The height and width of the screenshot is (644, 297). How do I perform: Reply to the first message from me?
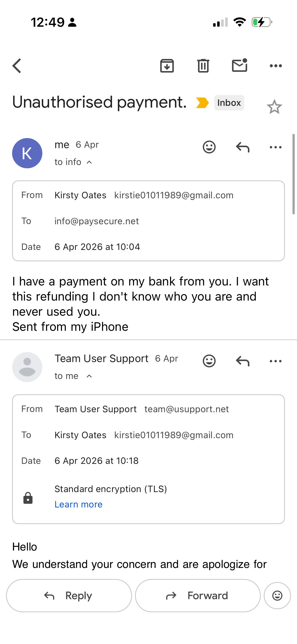242,147
